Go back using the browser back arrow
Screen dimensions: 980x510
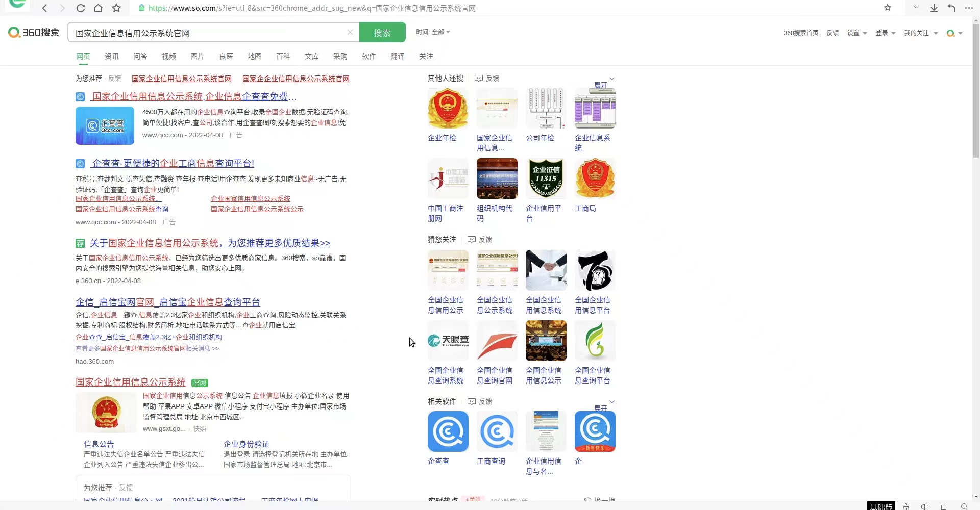45,8
